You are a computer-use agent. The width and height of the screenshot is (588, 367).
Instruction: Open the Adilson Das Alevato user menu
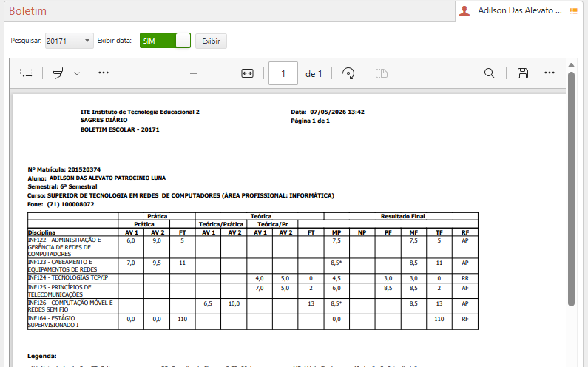coord(519,10)
